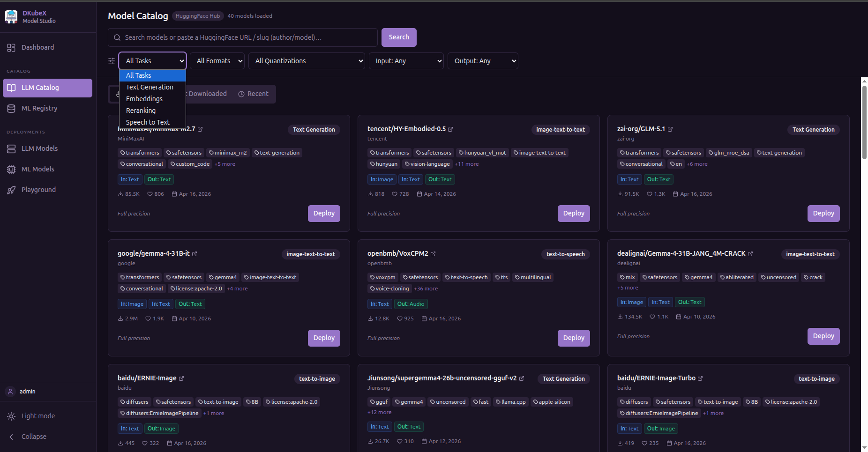Open dealignai/Gemma-4-31B-JANG_4M-CRACK external link icon
Image resolution: width=868 pixels, height=452 pixels.
pyautogui.click(x=750, y=254)
